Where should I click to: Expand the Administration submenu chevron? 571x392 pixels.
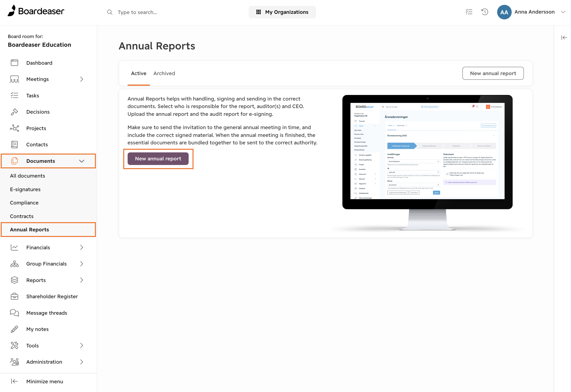click(82, 362)
